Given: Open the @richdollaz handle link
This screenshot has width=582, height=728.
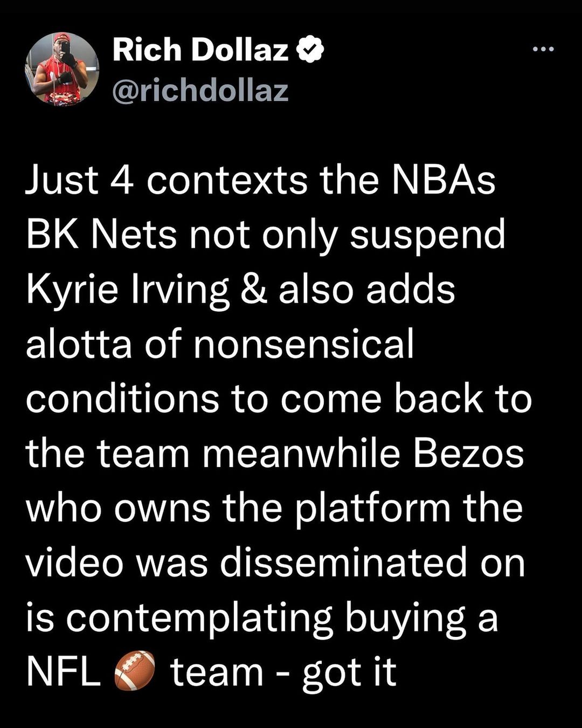Looking at the screenshot, I should pos(200,90).
